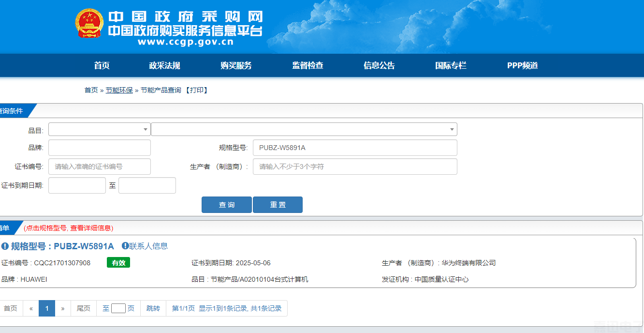This screenshot has height=333, width=644.
Task: Click the info icon beside 联系人信息
Action: pyautogui.click(x=125, y=246)
